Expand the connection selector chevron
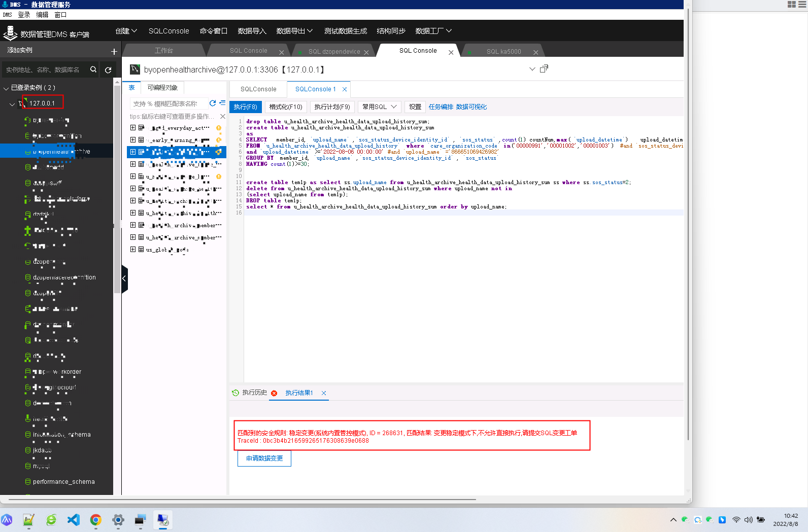Image resolution: width=808 pixels, height=532 pixels. coord(532,69)
